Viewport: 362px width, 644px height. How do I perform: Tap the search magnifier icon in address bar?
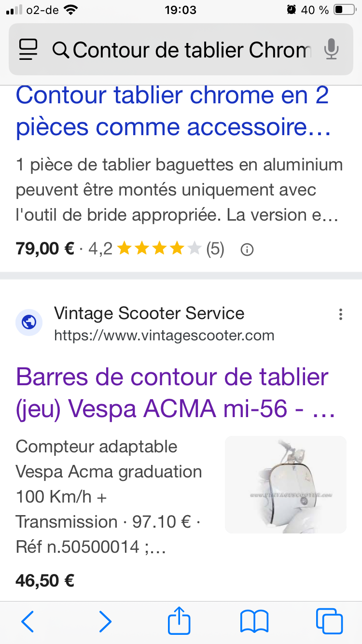tap(61, 50)
